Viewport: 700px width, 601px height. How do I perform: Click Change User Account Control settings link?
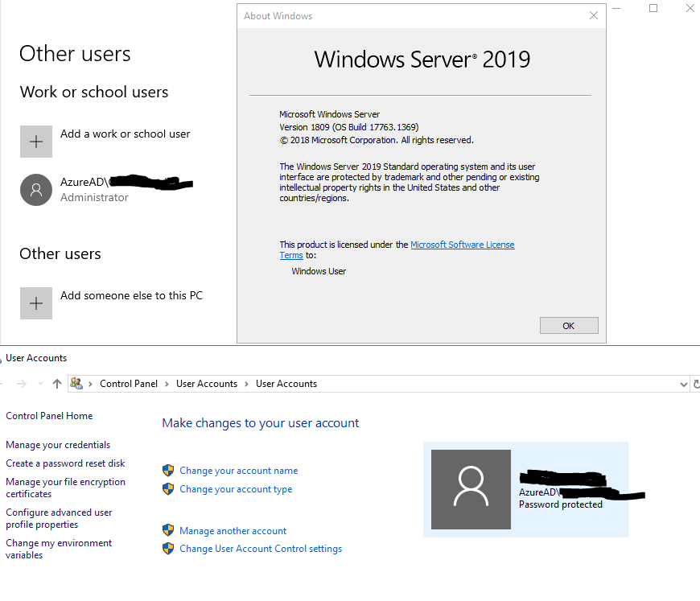point(261,549)
